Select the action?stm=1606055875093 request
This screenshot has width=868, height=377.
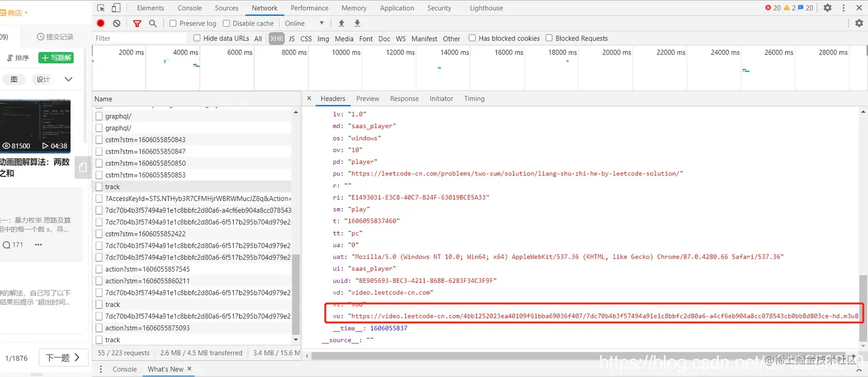click(192, 328)
